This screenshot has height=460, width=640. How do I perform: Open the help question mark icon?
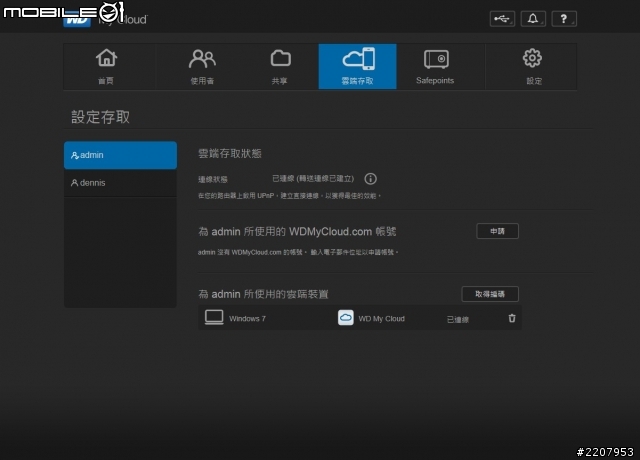pyautogui.click(x=564, y=19)
